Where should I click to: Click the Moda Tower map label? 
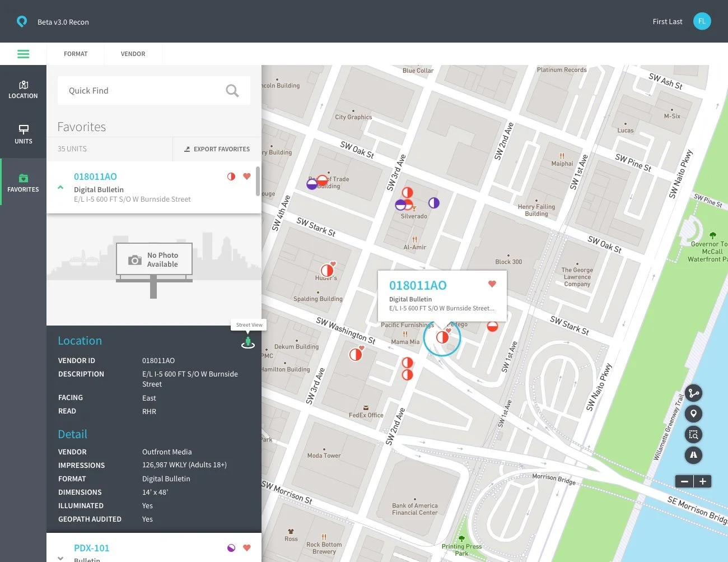[x=324, y=456]
